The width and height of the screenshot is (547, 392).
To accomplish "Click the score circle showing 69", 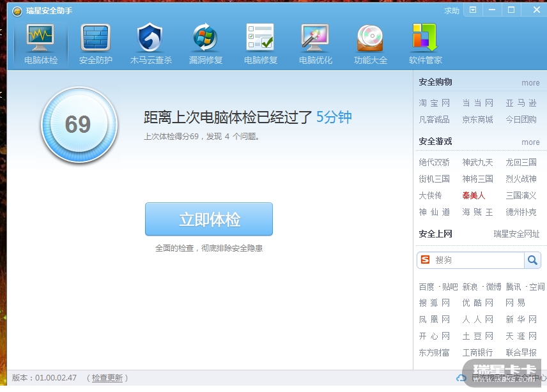I will point(79,124).
